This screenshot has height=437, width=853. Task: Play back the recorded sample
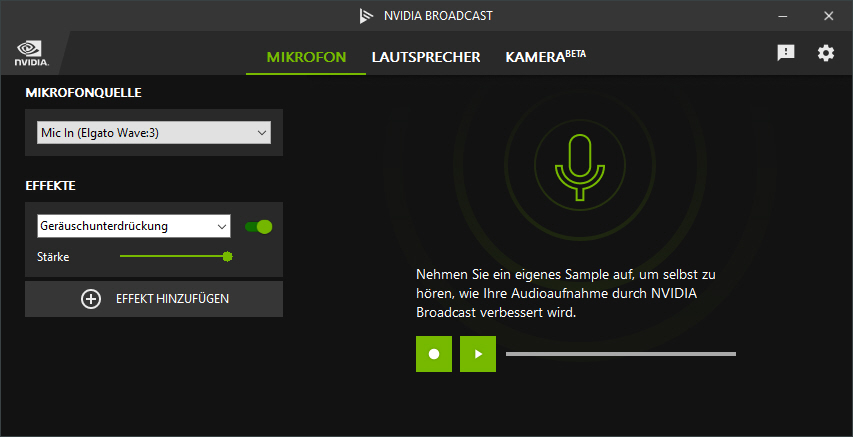pyautogui.click(x=478, y=354)
